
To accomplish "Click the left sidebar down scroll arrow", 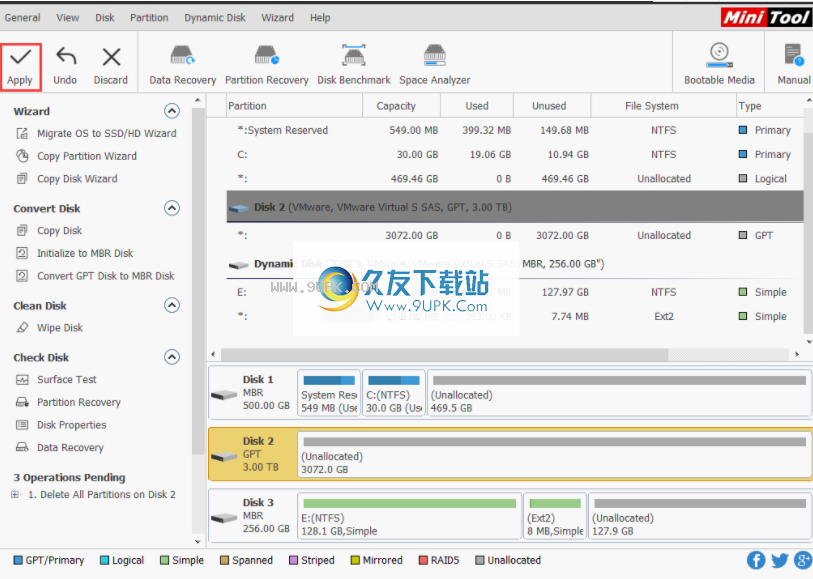I will click(x=198, y=542).
